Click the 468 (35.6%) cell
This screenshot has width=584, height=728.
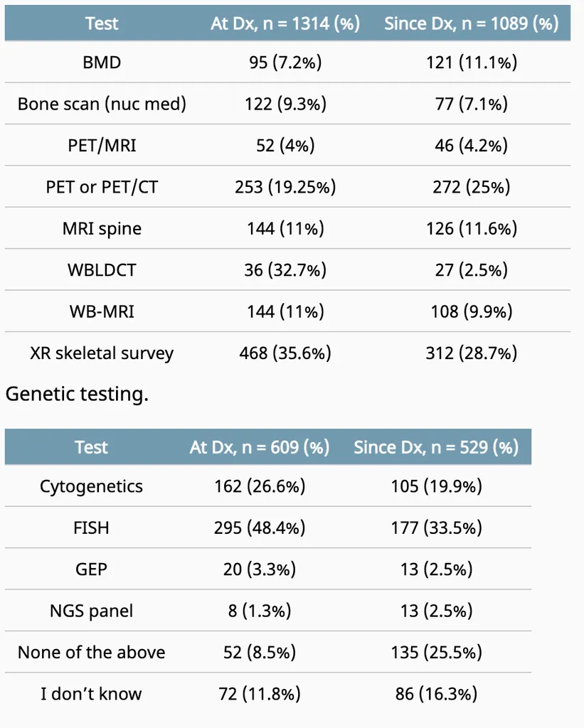click(x=285, y=353)
